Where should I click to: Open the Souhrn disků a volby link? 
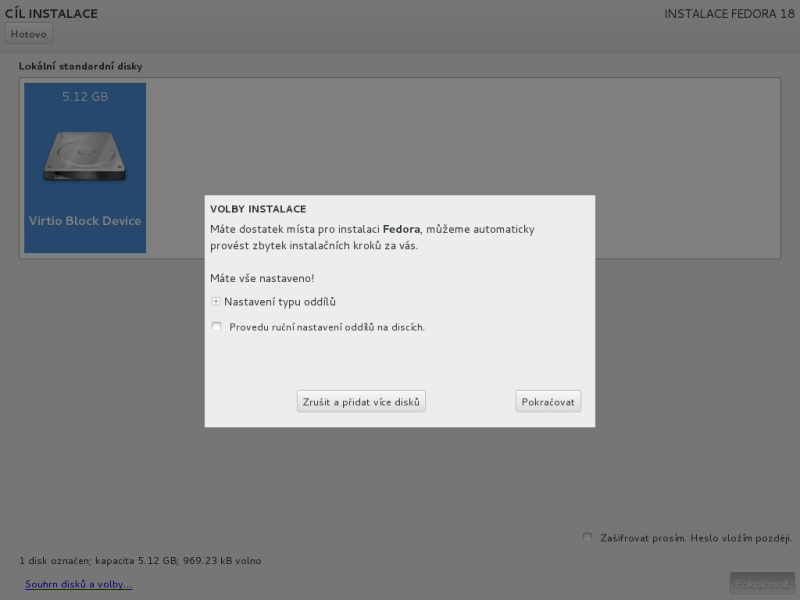(x=78, y=583)
